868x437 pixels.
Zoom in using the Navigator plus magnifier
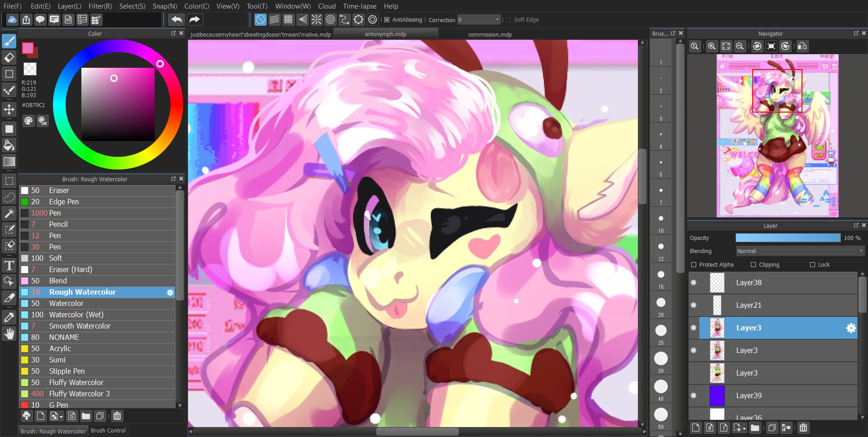[712, 46]
